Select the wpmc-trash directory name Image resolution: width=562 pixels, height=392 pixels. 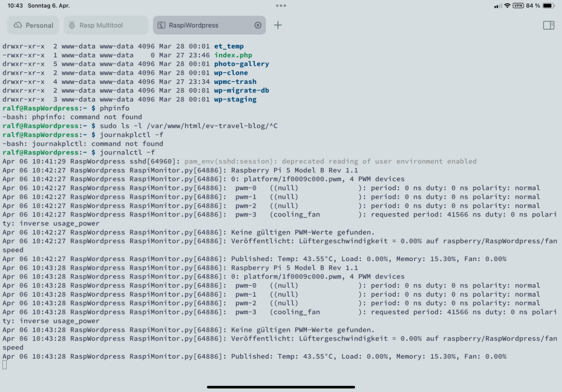click(x=235, y=82)
